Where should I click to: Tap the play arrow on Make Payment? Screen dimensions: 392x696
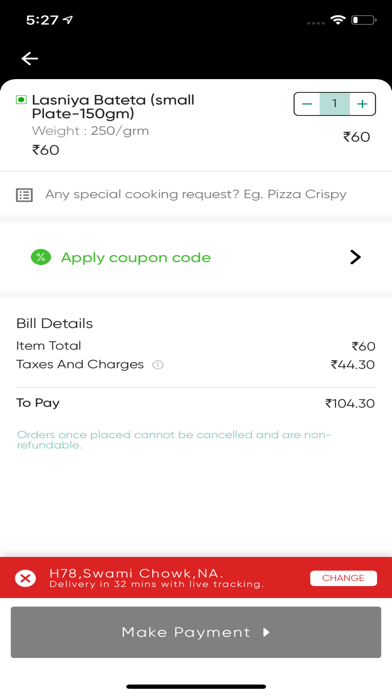(266, 632)
